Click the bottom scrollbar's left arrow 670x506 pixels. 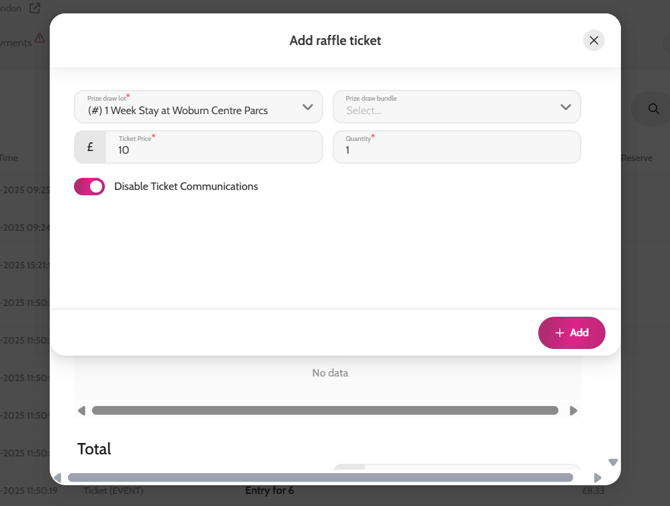[x=58, y=478]
